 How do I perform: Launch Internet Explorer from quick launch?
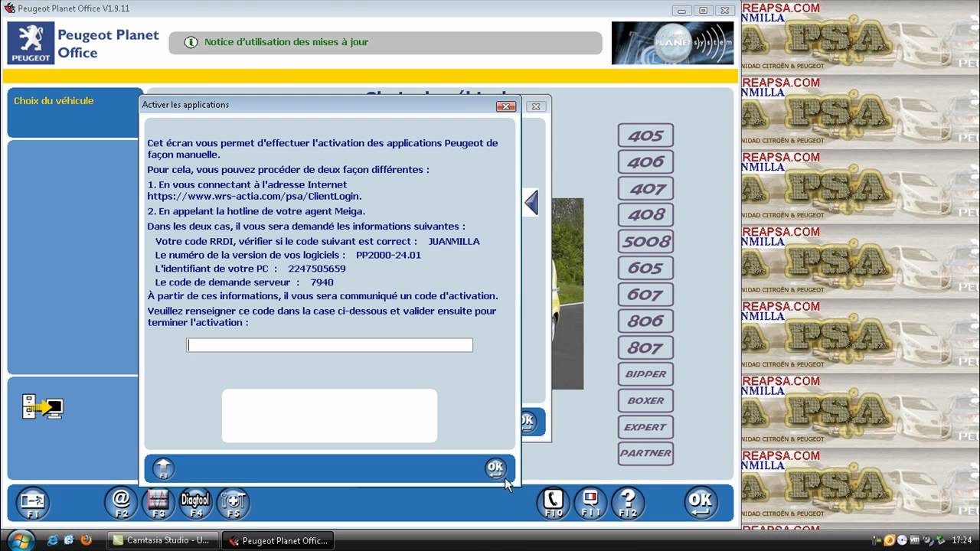[53, 540]
